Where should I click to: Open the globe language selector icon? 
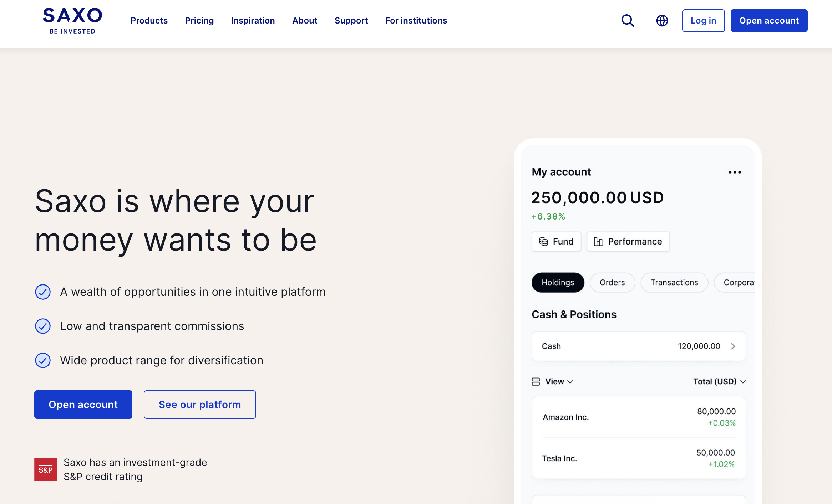click(x=662, y=21)
